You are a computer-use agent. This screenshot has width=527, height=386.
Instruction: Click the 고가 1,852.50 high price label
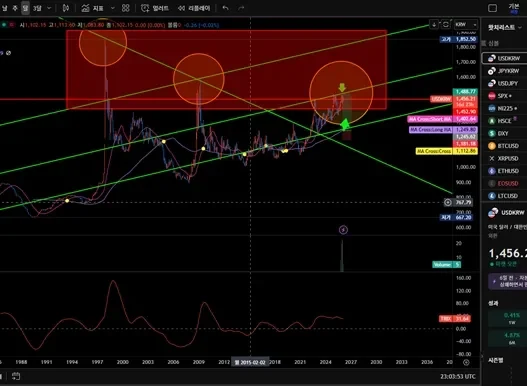458,39
